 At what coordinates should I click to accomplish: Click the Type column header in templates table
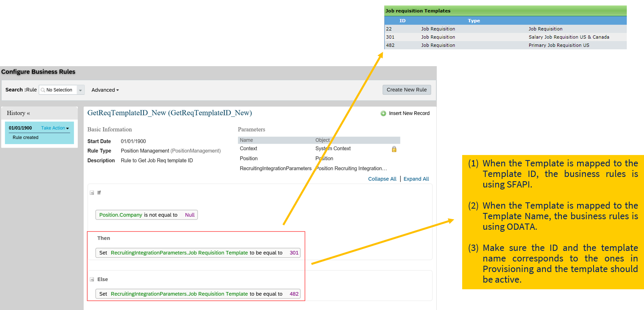pos(474,21)
